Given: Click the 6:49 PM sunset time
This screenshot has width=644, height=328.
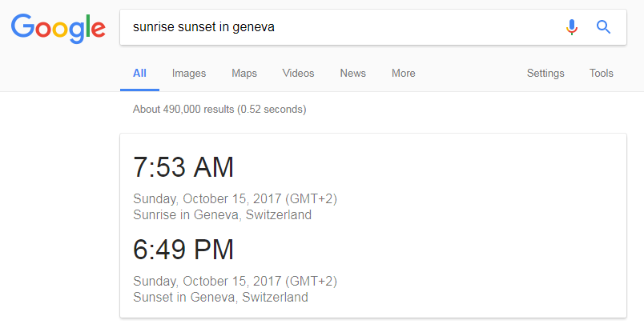Looking at the screenshot, I should tap(183, 250).
